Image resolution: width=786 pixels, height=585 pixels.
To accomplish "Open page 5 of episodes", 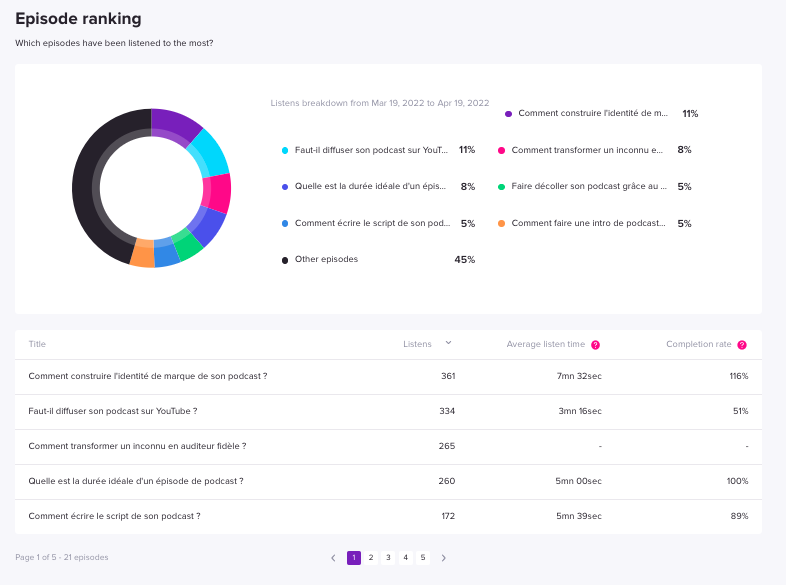I will [x=423, y=557].
